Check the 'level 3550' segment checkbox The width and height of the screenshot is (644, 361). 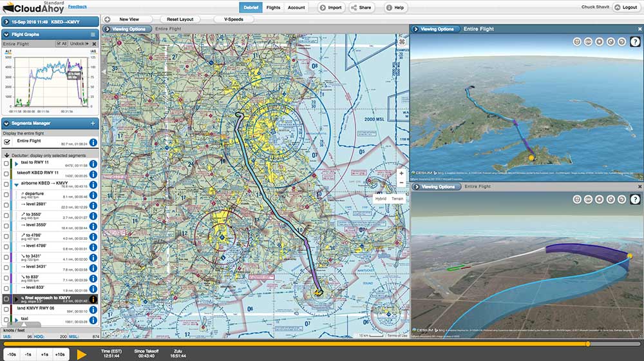(6, 226)
